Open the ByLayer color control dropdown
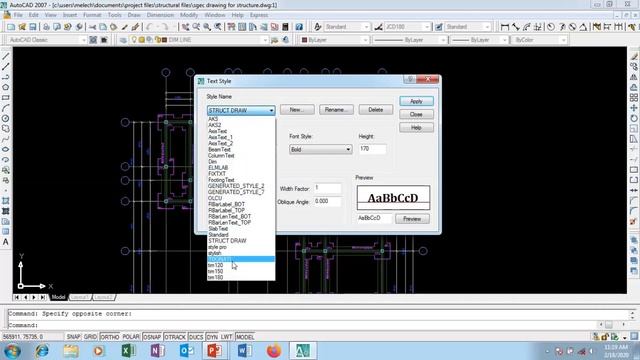Screen dimensions: 640x360 365,40
